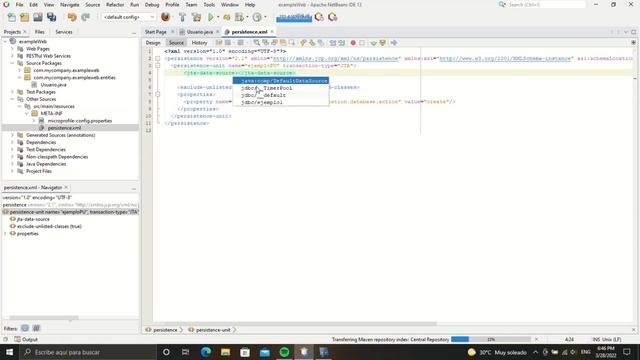Open the Navigate menu
The image size is (640, 360).
pos(69,4)
